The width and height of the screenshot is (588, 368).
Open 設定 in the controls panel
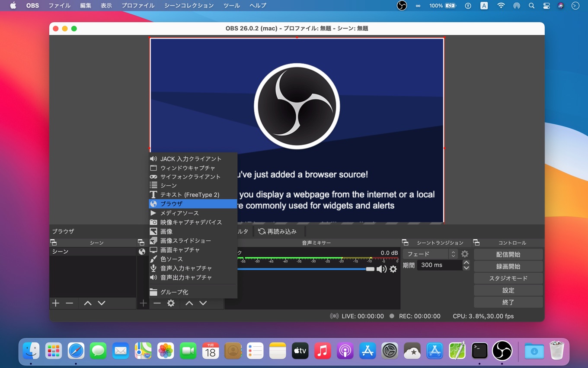coord(508,290)
